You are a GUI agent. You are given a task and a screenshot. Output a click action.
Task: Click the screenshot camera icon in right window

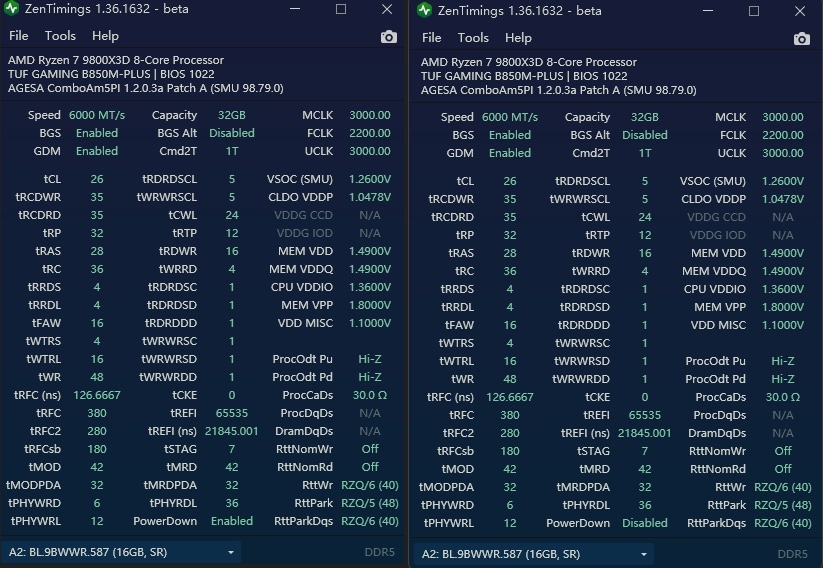(801, 39)
